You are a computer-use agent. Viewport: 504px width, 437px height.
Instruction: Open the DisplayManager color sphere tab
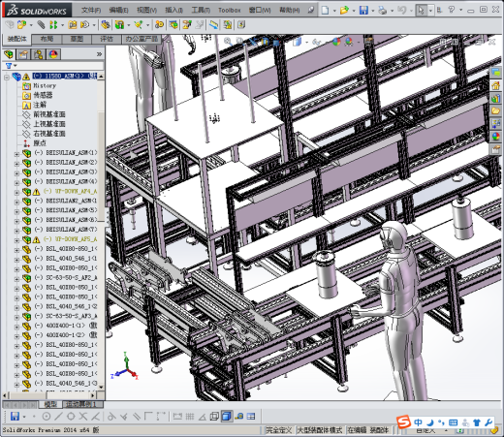[53, 54]
